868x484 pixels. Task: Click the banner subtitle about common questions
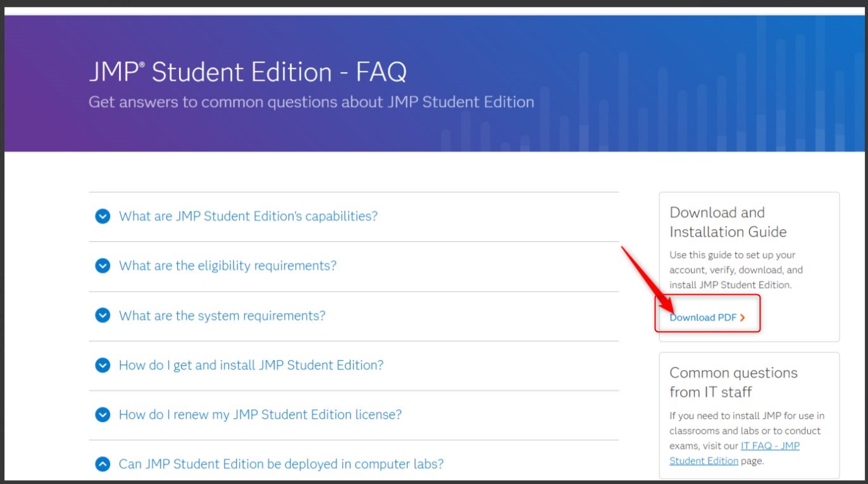[x=311, y=102]
